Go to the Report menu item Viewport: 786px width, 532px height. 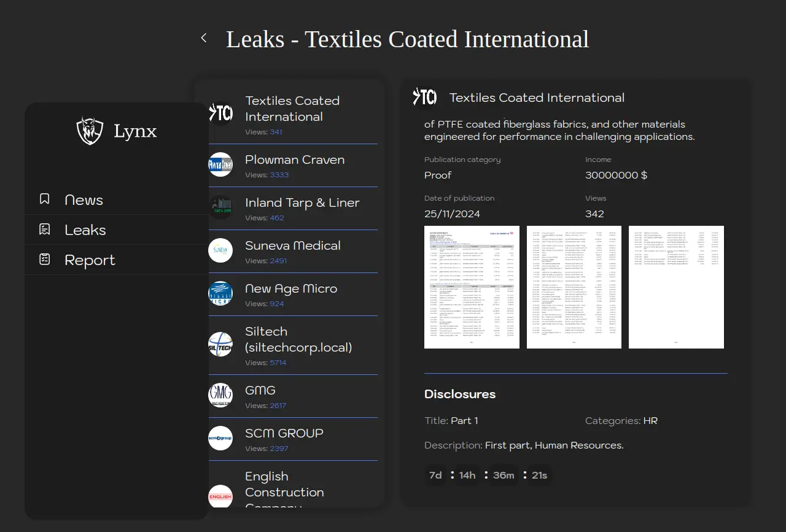90,260
